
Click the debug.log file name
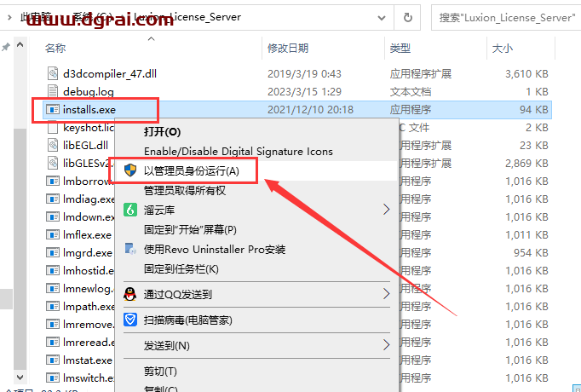point(89,91)
